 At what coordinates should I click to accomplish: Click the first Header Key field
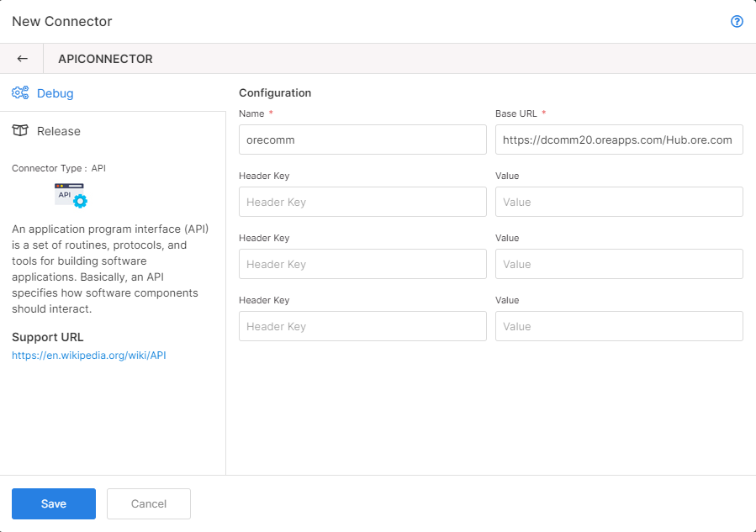[x=362, y=202]
